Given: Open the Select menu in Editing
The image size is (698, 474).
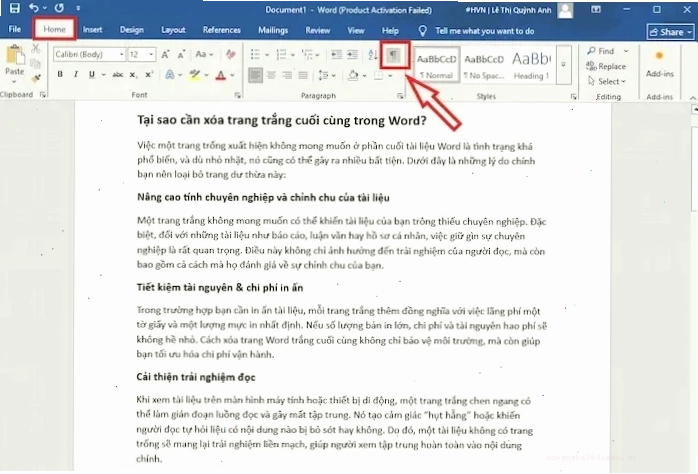Looking at the screenshot, I should tap(607, 81).
